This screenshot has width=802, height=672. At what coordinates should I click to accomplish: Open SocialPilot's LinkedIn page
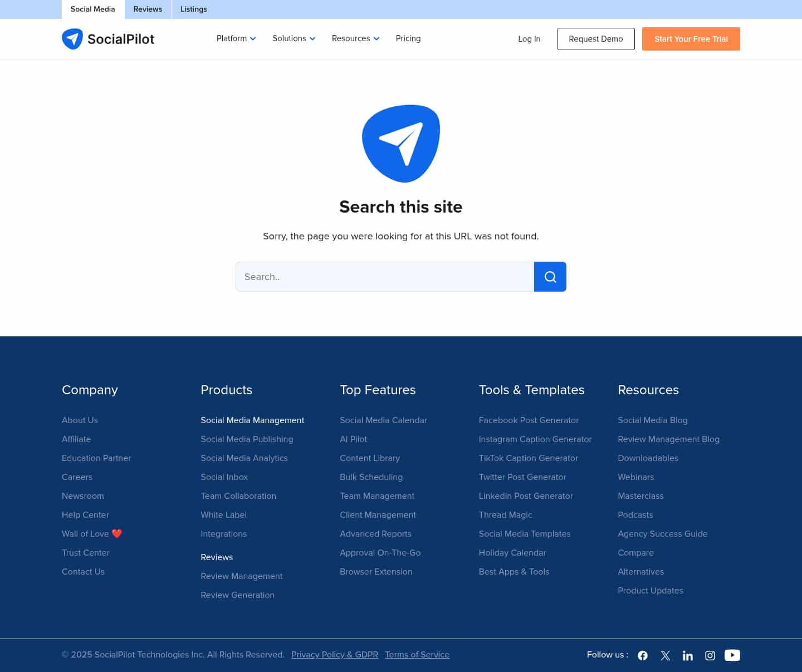688,655
